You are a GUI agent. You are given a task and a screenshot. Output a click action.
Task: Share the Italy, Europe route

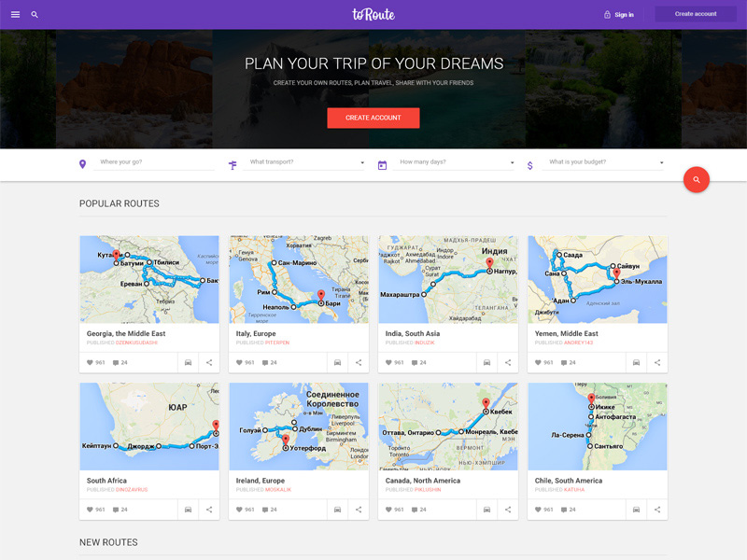pos(359,362)
